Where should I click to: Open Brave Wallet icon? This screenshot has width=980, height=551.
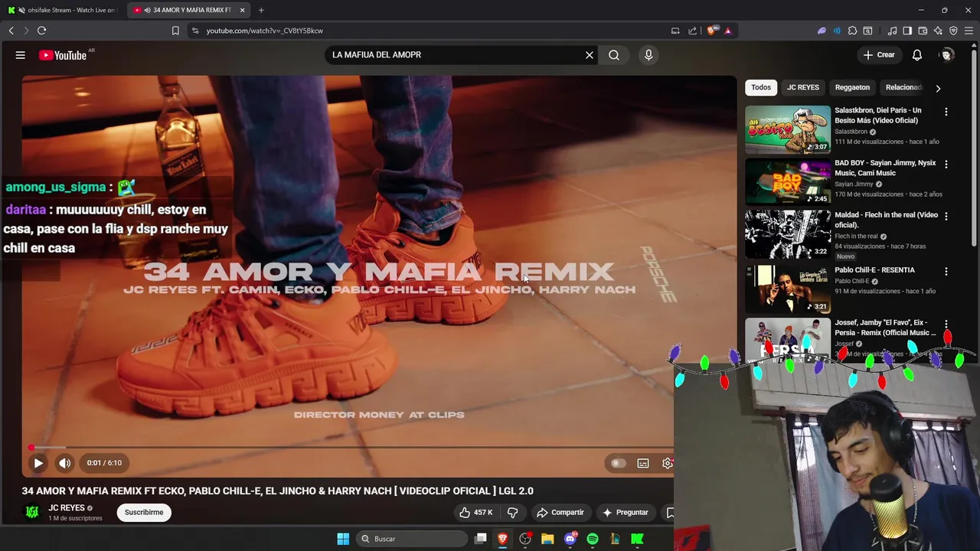(923, 31)
